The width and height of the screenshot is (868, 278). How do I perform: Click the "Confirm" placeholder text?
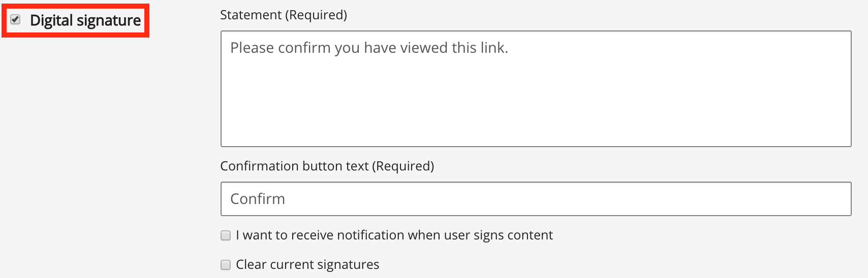[x=258, y=199]
